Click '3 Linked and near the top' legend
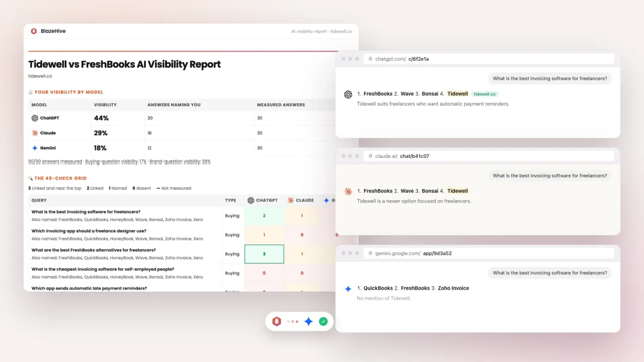644x362 pixels. click(55, 189)
